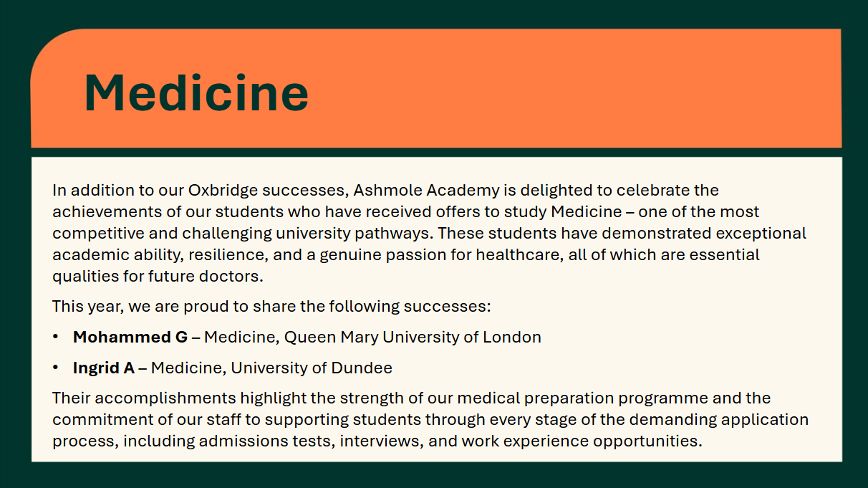The height and width of the screenshot is (488, 868).
Task: Click the "Medicine" slide title
Action: (x=196, y=94)
